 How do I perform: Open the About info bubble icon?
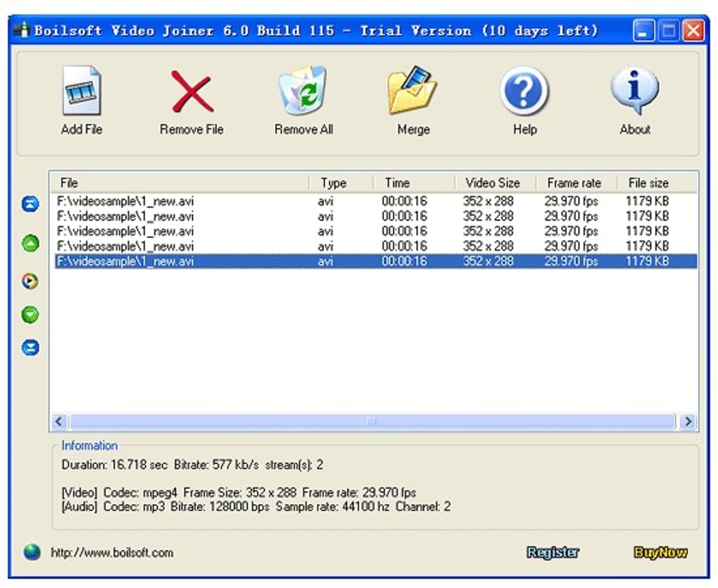click(x=635, y=91)
